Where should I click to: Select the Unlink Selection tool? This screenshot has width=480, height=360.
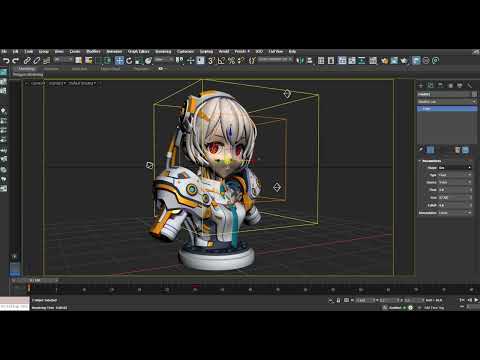pos(37,60)
